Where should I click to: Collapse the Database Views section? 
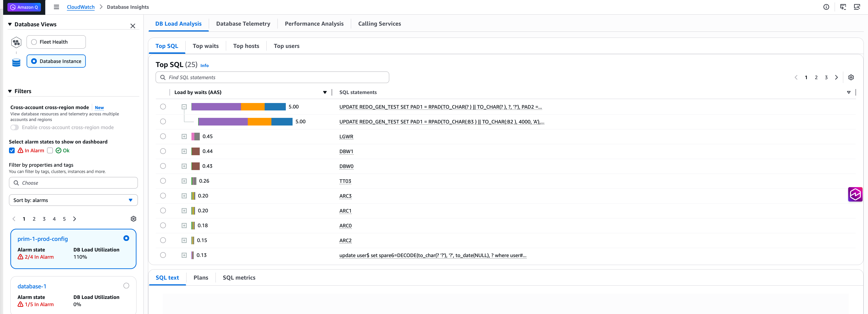pos(10,24)
